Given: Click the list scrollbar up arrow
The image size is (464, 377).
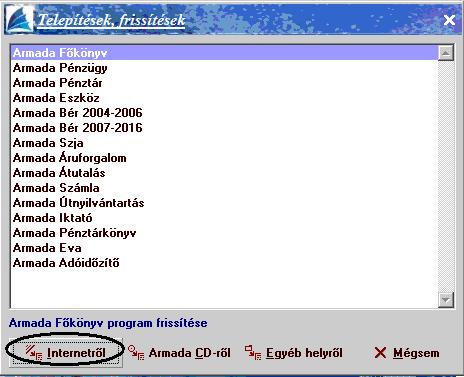Looking at the screenshot, I should pyautogui.click(x=446, y=53).
